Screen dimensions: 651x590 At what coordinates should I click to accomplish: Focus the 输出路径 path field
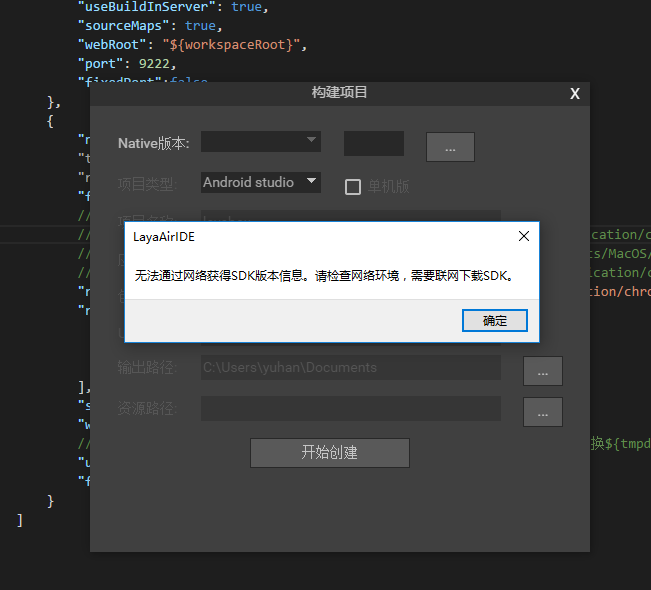click(x=350, y=367)
